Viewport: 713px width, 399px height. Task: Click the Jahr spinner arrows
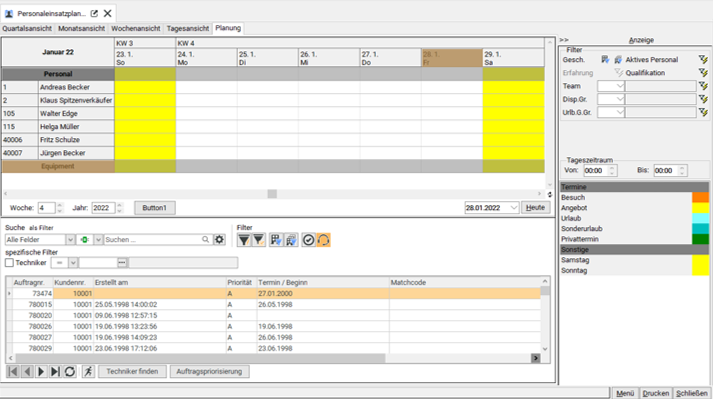point(119,207)
